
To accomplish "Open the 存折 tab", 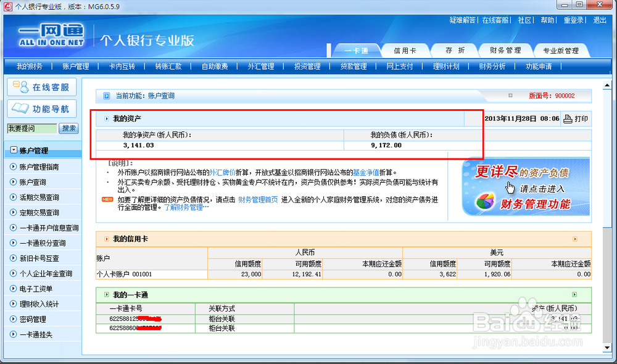I will (455, 51).
